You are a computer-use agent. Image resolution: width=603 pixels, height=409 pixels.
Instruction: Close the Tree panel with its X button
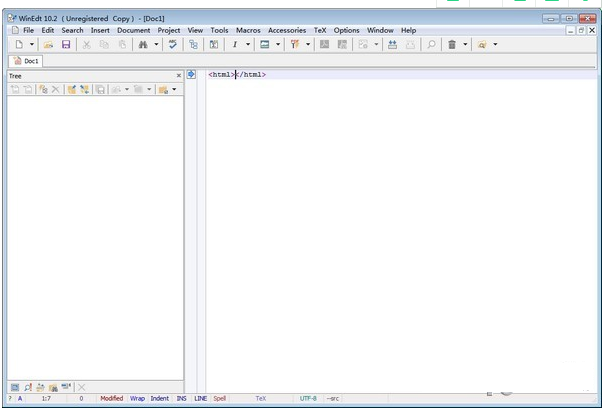[x=179, y=75]
